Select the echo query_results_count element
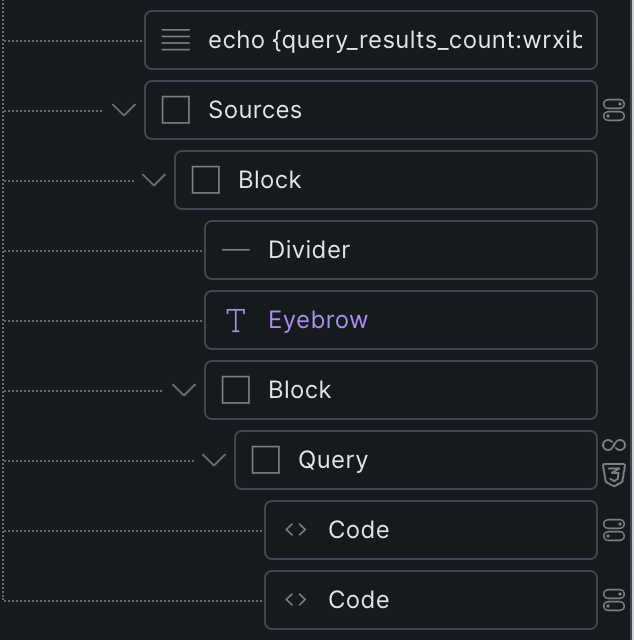 click(371, 40)
